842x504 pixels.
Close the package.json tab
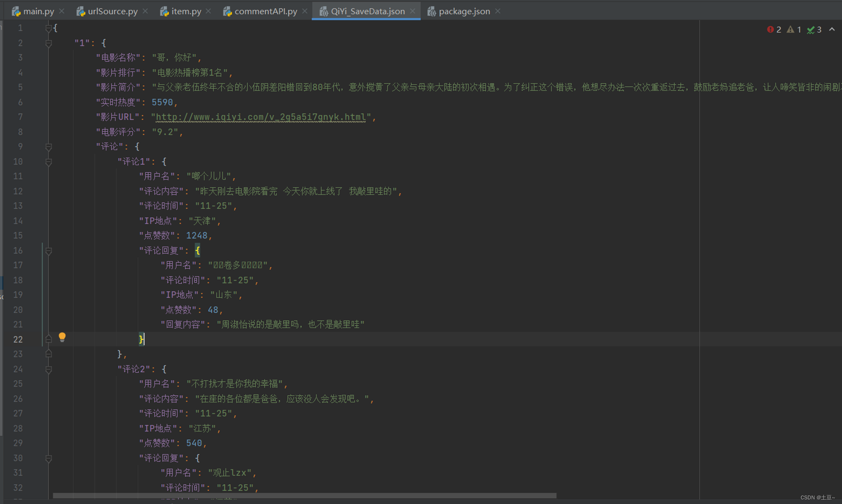[x=498, y=11]
